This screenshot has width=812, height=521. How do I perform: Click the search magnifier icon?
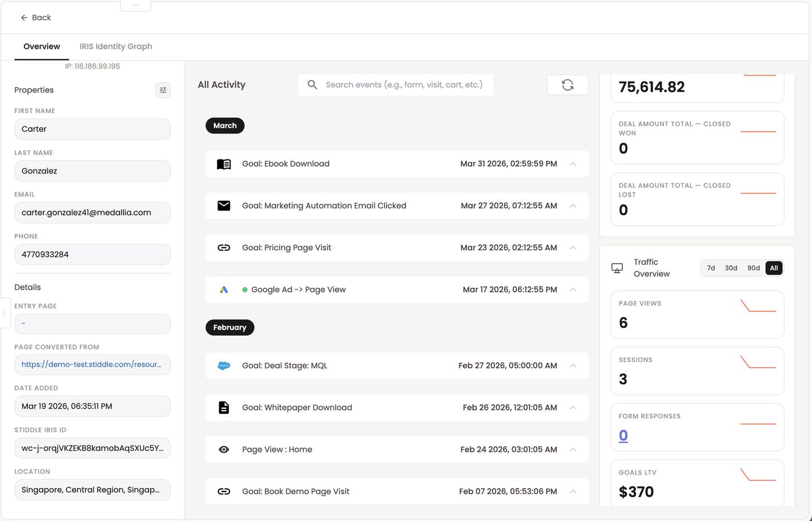point(312,85)
